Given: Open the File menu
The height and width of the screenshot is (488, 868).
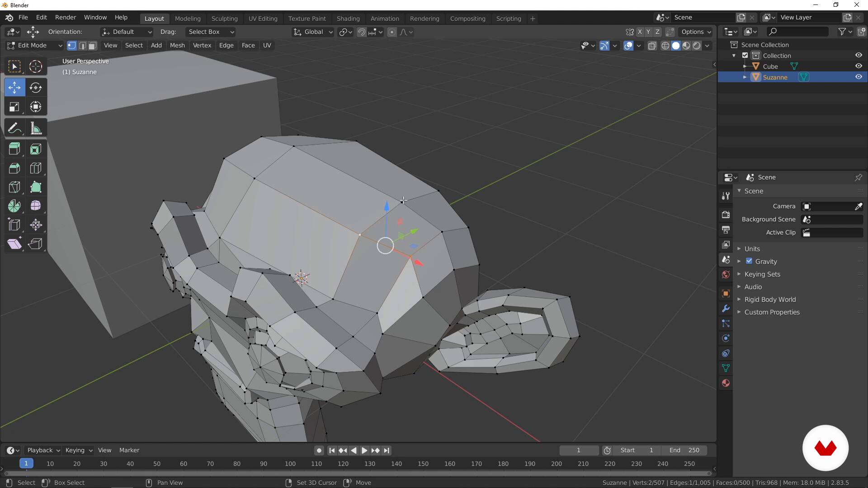Looking at the screenshot, I should [23, 17].
